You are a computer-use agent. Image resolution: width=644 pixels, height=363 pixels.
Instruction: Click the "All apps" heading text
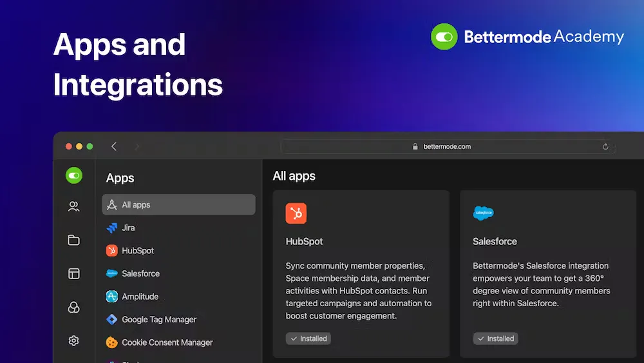pyautogui.click(x=294, y=177)
